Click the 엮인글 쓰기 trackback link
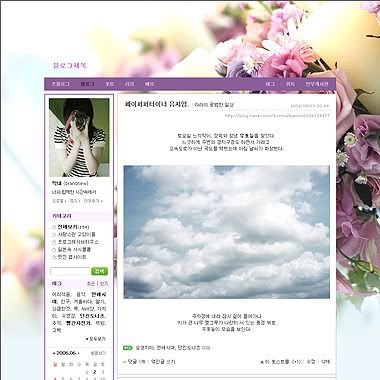The image size is (380, 380). pos(163,361)
